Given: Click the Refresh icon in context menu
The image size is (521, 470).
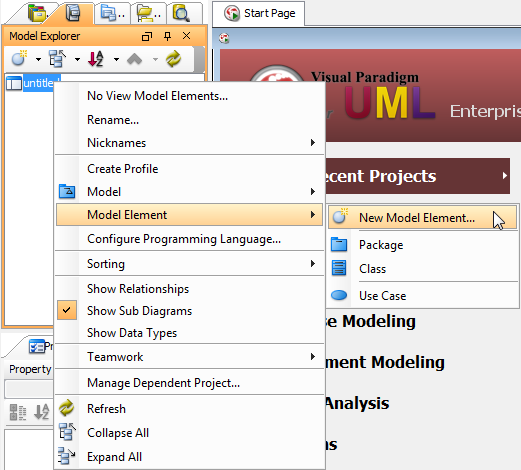Looking at the screenshot, I should pos(67,408).
